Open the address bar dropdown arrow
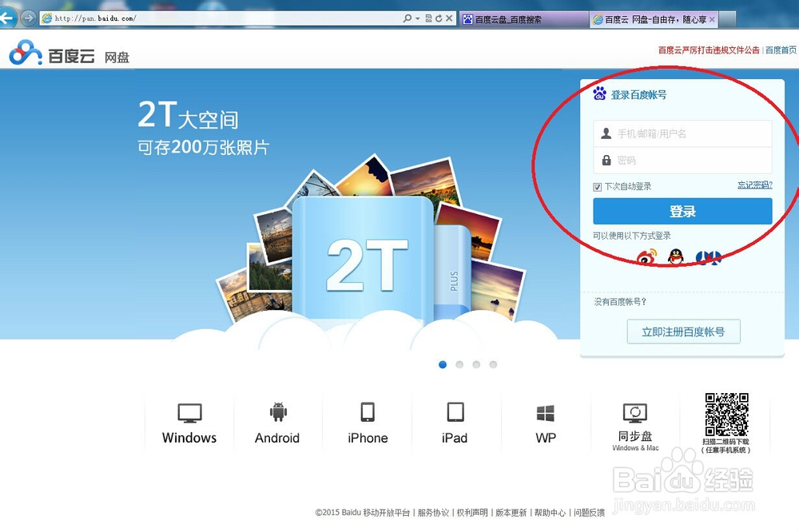799x532 pixels. [x=417, y=18]
